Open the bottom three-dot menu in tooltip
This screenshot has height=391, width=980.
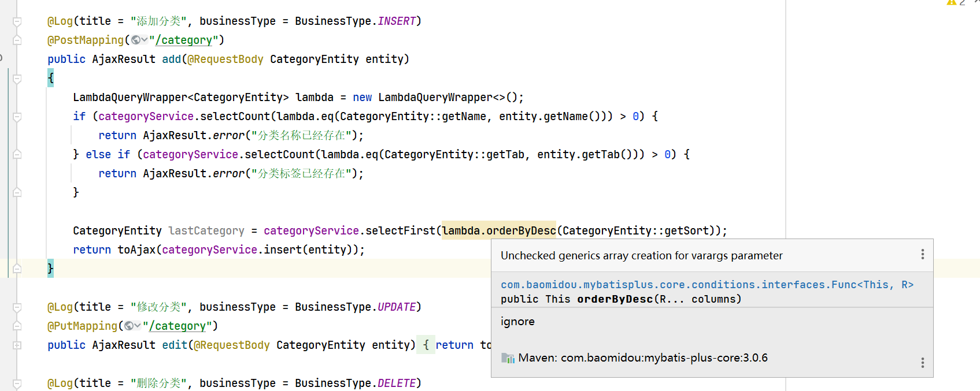922,363
